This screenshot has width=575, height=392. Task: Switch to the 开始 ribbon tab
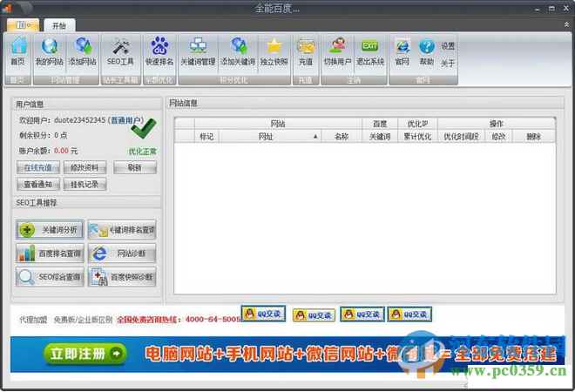click(59, 25)
